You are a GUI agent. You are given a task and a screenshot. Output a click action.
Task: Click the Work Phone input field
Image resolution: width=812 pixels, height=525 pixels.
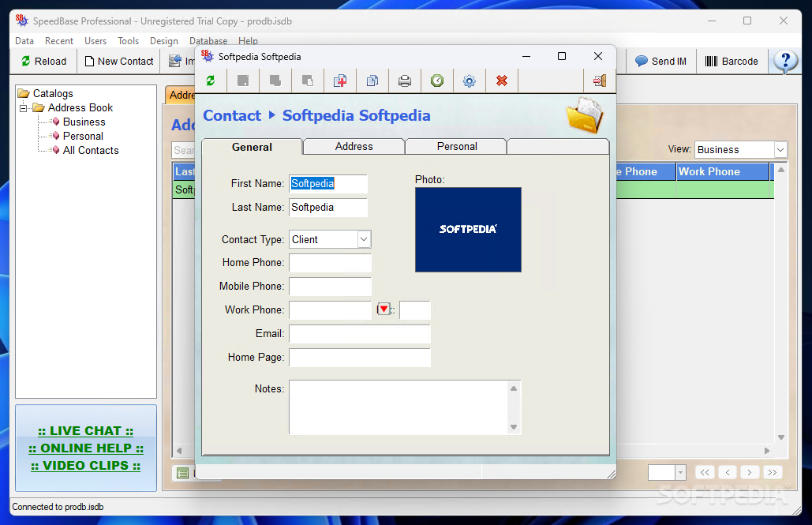(330, 310)
